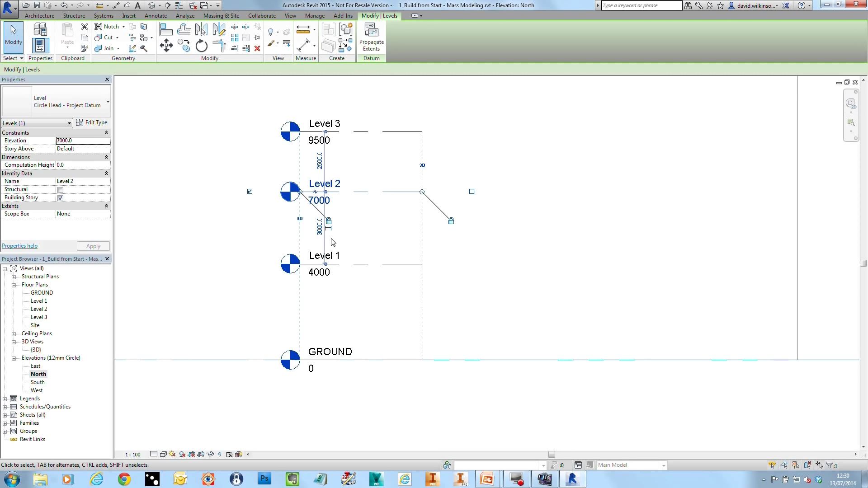Click the Demolish hammer icon

point(144,48)
